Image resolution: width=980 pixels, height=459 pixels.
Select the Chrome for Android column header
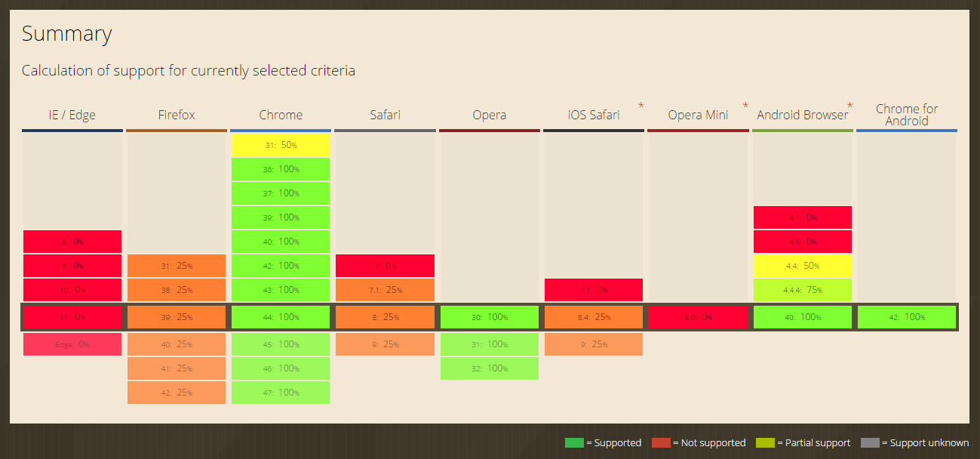[x=907, y=115]
